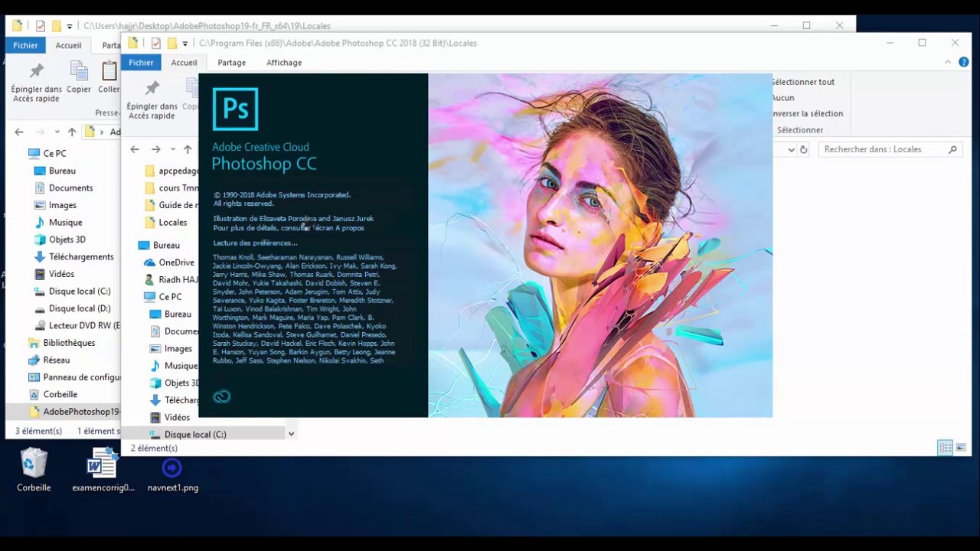The width and height of the screenshot is (980, 551).
Task: Select Ce PC in the back window's folder tree
Action: point(54,153)
